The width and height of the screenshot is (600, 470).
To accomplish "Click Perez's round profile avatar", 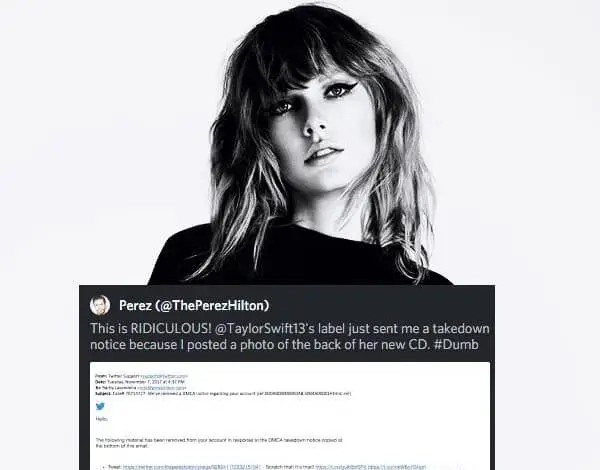I will point(100,305).
